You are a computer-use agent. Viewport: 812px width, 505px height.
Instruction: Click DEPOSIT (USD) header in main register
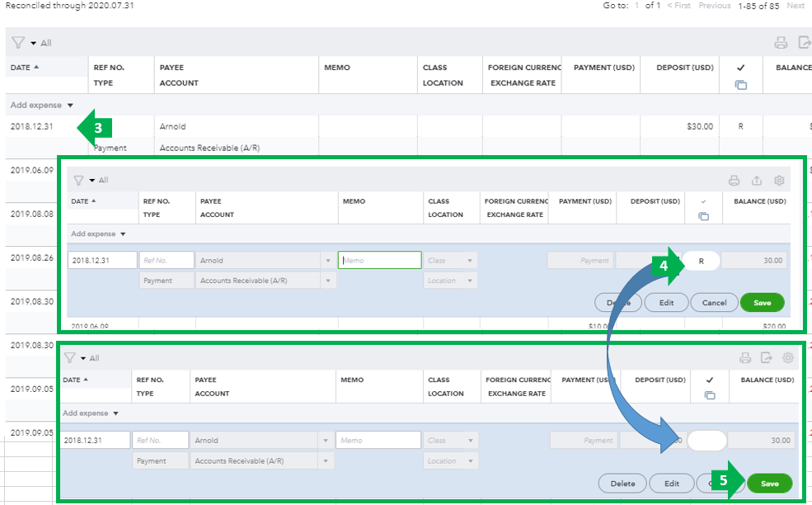pyautogui.click(x=684, y=68)
